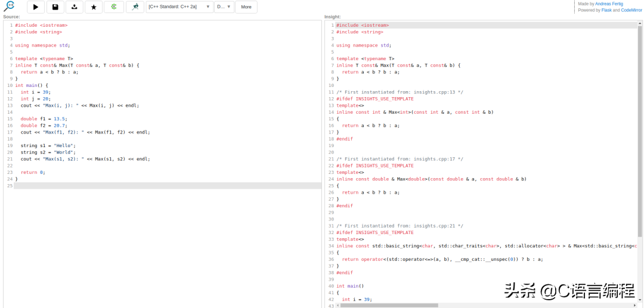The height and width of the screenshot is (308, 644).
Task: Click the More button
Action: point(246,7)
